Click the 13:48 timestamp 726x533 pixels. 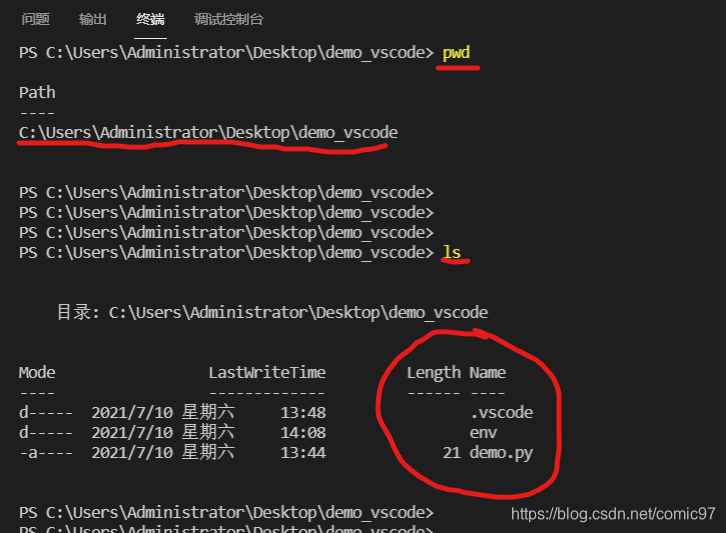pyautogui.click(x=303, y=413)
